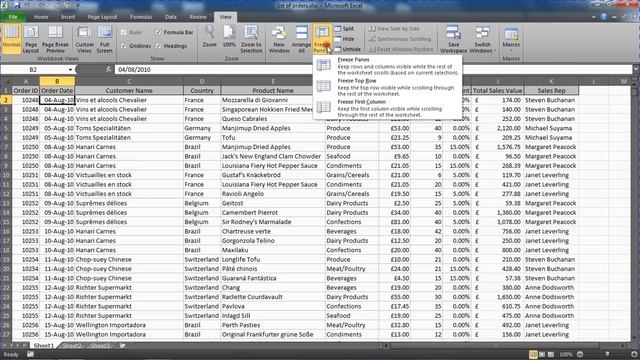The width and height of the screenshot is (640, 360).
Task: Open a New Window
Action: (279, 39)
